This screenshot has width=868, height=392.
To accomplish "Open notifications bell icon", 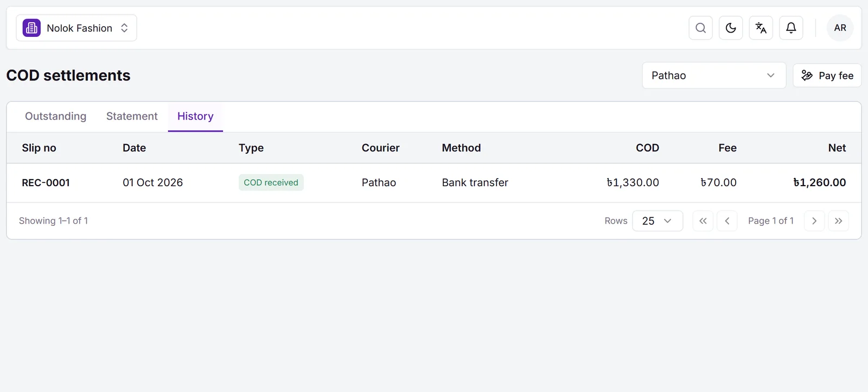I will tap(791, 28).
